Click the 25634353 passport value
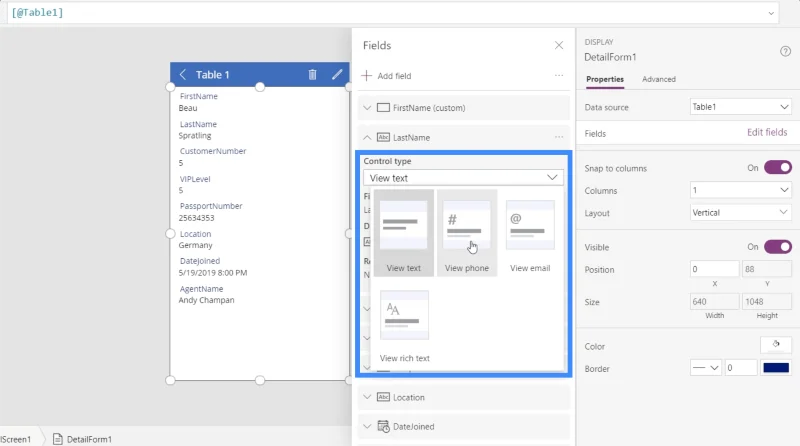800x446 pixels. (x=196, y=218)
